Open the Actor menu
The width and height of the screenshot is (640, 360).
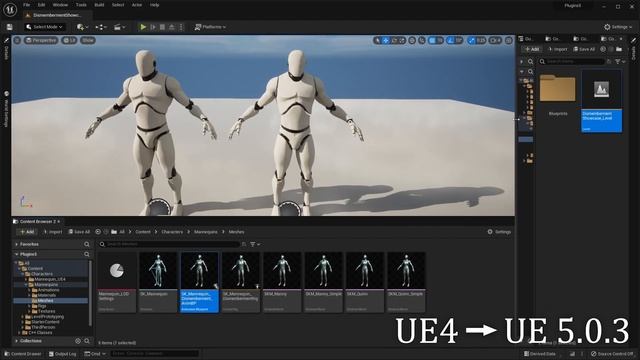point(137,5)
